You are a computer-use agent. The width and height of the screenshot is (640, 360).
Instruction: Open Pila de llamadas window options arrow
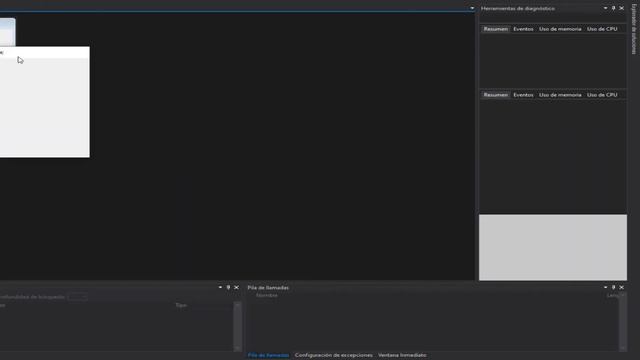tap(605, 287)
